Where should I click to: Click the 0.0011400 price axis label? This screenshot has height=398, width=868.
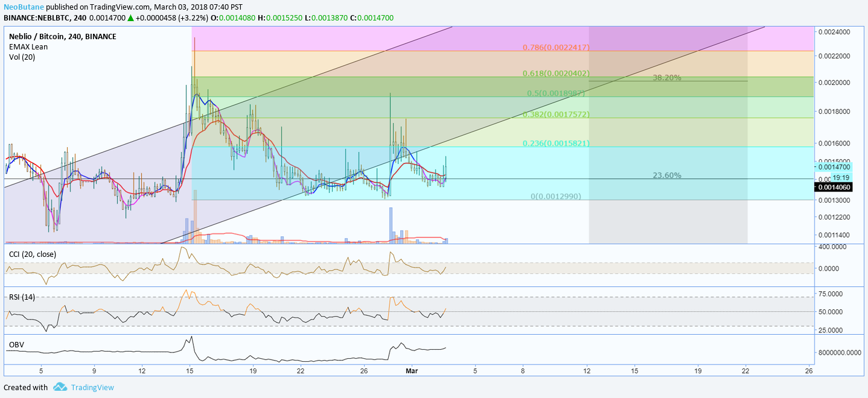click(x=834, y=235)
